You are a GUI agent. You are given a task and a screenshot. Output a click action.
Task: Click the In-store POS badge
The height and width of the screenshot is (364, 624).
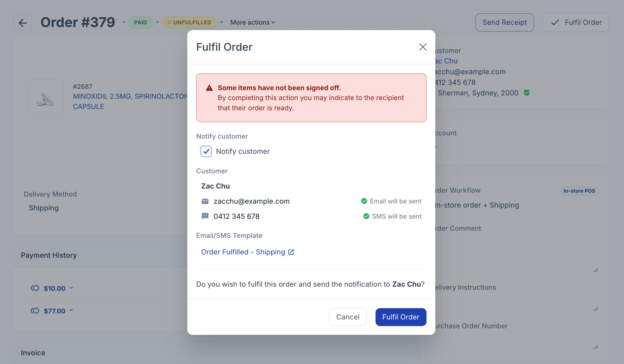click(579, 191)
